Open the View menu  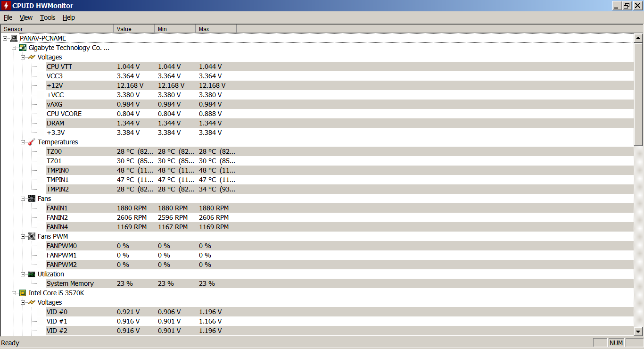(x=26, y=17)
